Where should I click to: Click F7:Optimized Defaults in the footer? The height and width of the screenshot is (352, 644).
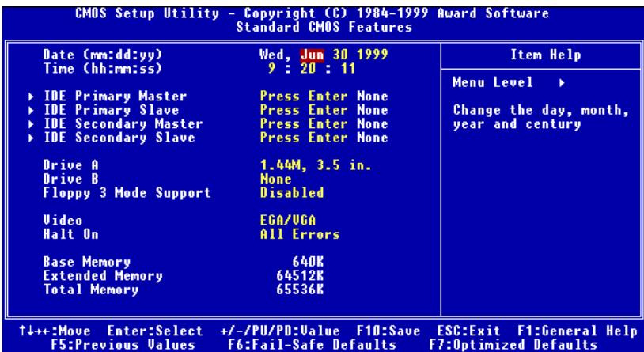[513, 345]
